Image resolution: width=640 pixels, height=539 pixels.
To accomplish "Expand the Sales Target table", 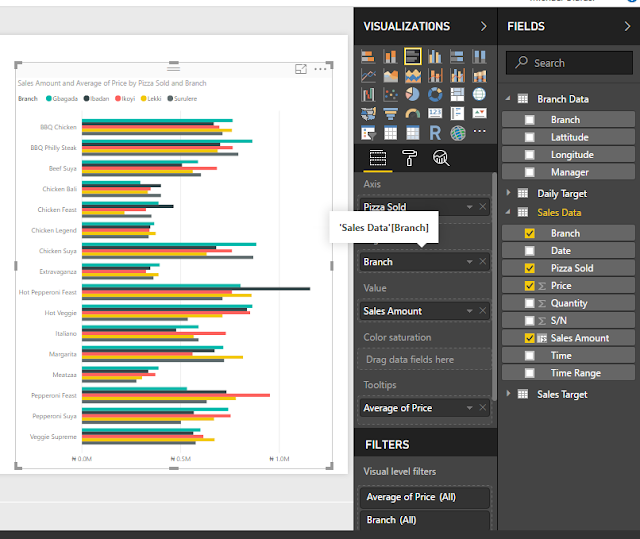I will pyautogui.click(x=508, y=393).
